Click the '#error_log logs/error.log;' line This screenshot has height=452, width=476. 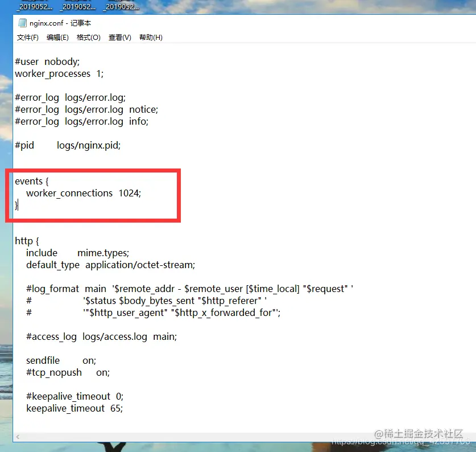[x=70, y=97]
